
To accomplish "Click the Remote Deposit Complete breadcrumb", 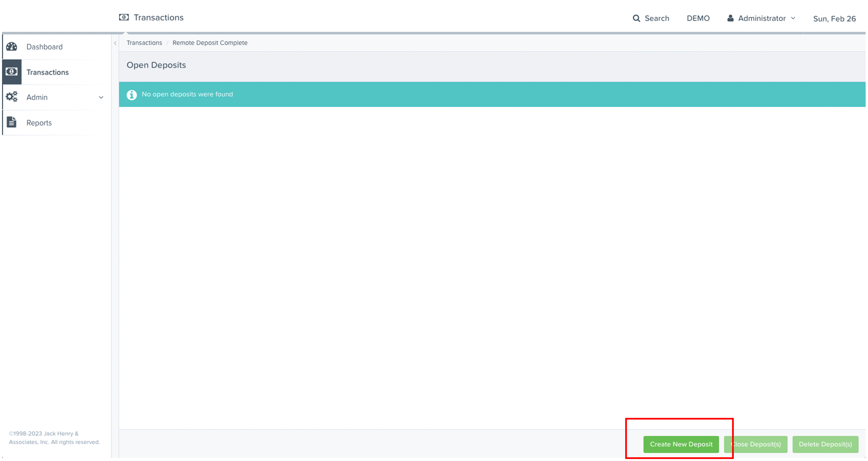I will [x=210, y=42].
